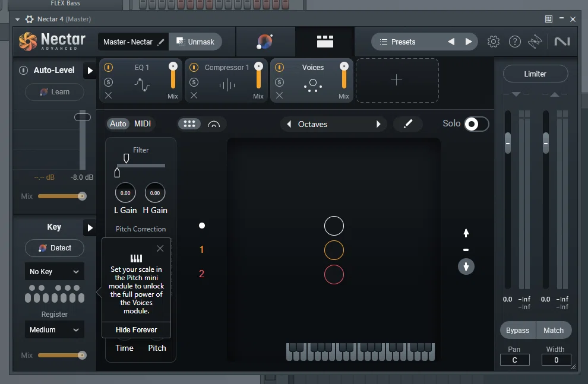Click the Bypass button
Image resolution: width=588 pixels, height=384 pixels.
tap(517, 331)
